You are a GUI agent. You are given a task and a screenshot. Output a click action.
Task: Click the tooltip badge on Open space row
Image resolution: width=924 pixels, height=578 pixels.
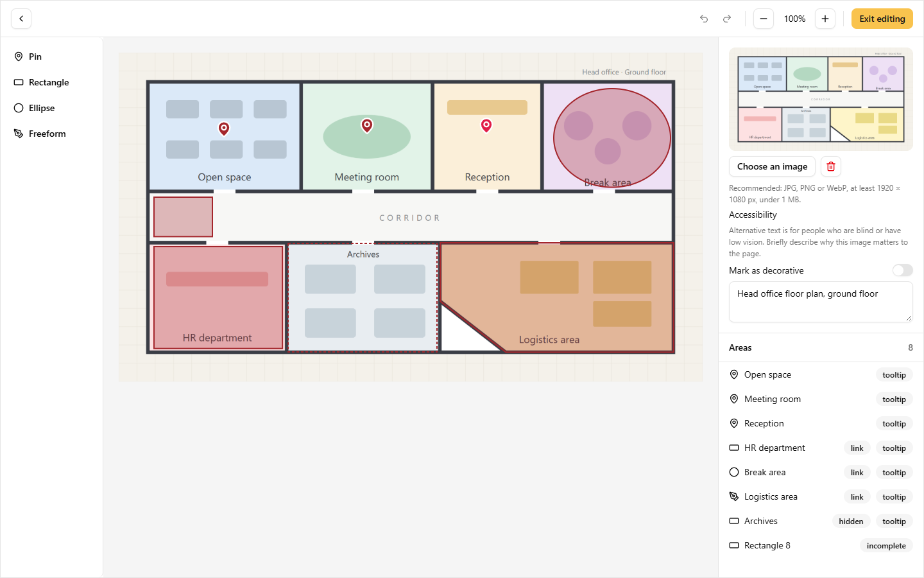coord(894,375)
